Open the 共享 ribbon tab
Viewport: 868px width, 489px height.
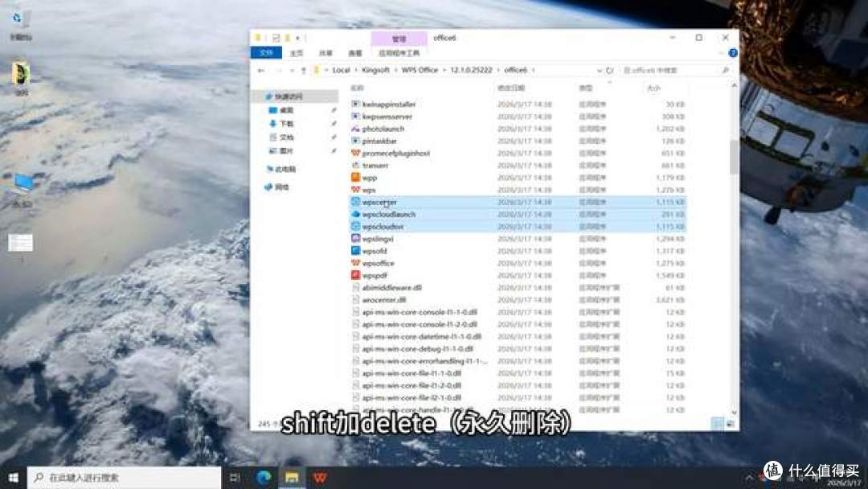[325, 53]
